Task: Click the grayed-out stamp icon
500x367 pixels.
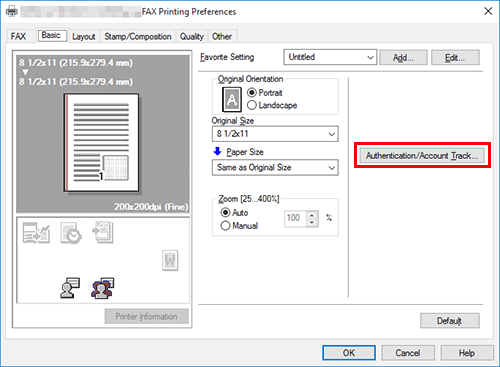Action: tap(170, 260)
